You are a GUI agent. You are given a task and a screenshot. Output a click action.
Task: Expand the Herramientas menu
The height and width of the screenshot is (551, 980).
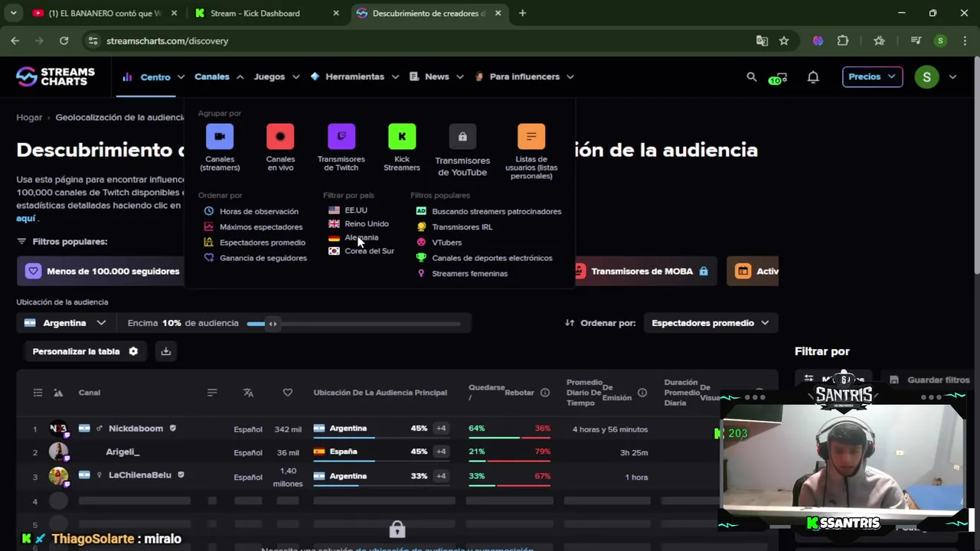tap(354, 77)
